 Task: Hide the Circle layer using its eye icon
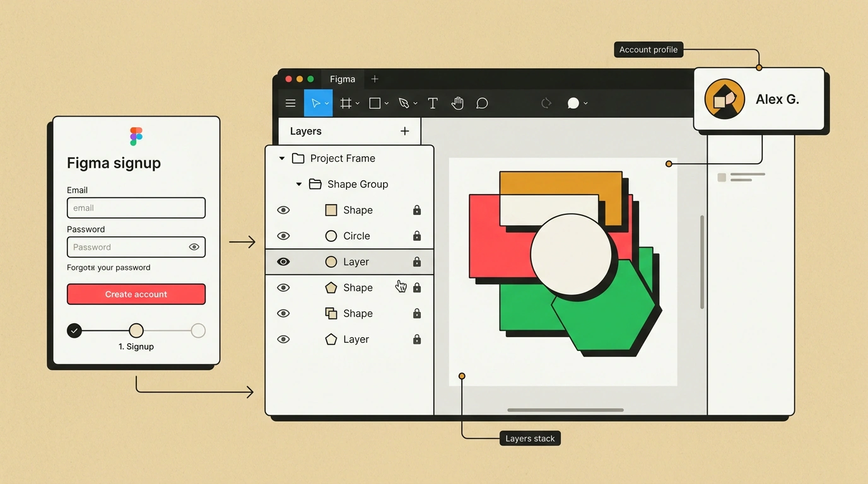pos(284,236)
